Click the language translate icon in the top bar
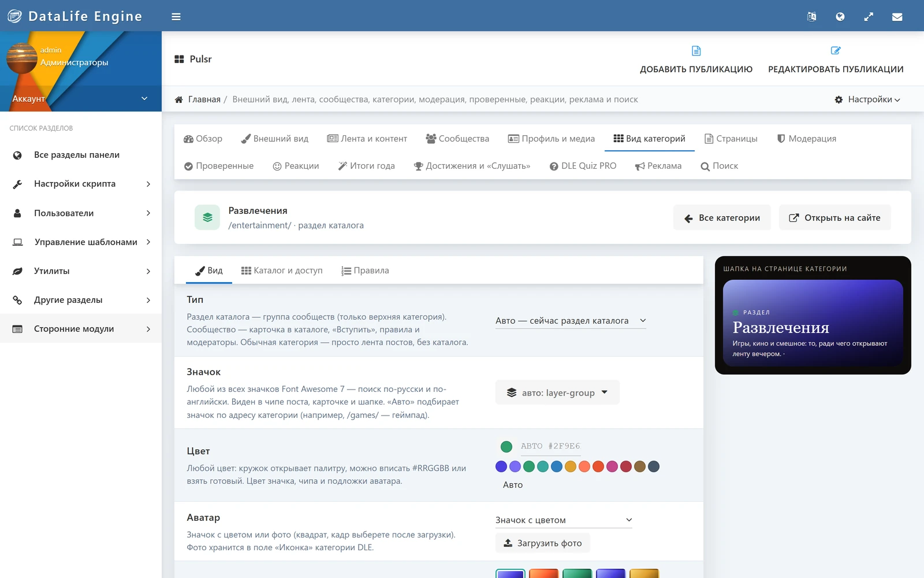Image resolution: width=924 pixels, height=578 pixels. point(811,17)
